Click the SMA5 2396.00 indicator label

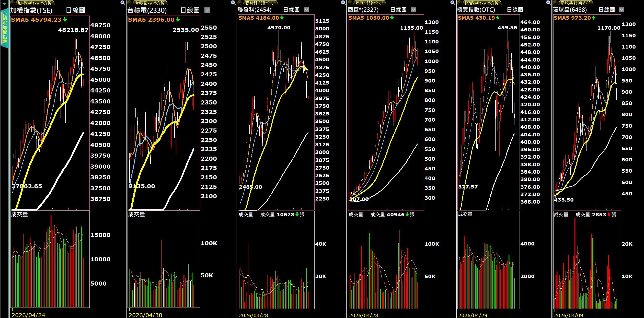(154, 20)
